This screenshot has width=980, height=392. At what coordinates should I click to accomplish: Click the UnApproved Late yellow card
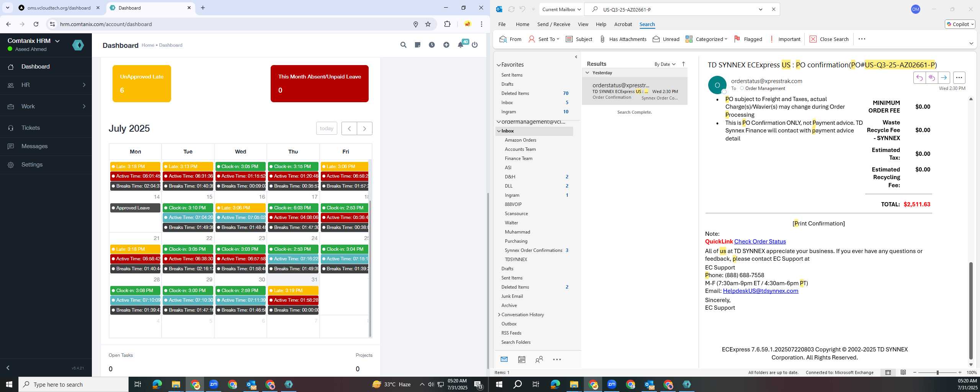point(142,83)
